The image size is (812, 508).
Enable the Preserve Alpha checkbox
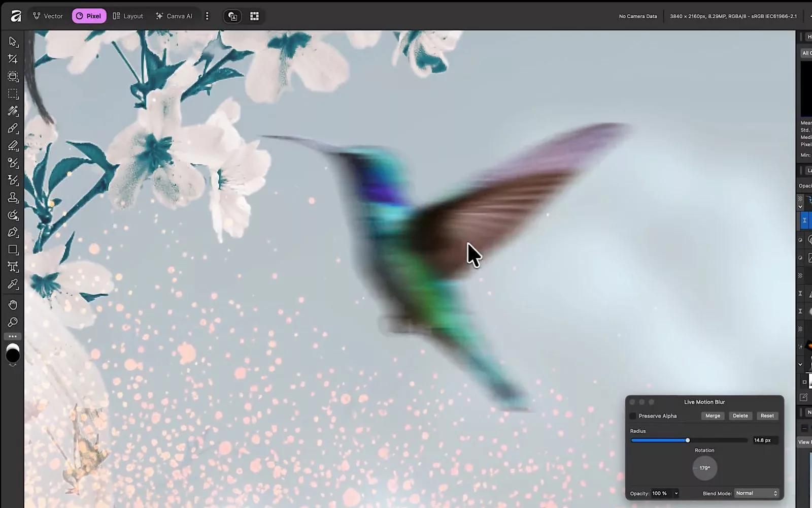(x=633, y=416)
